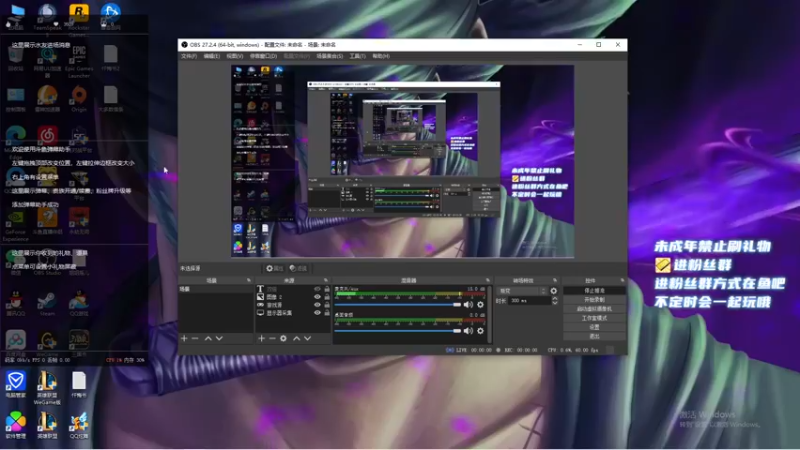Open Scene Transitions dock popout menu icon
The height and width of the screenshot is (450, 800).
click(x=555, y=280)
